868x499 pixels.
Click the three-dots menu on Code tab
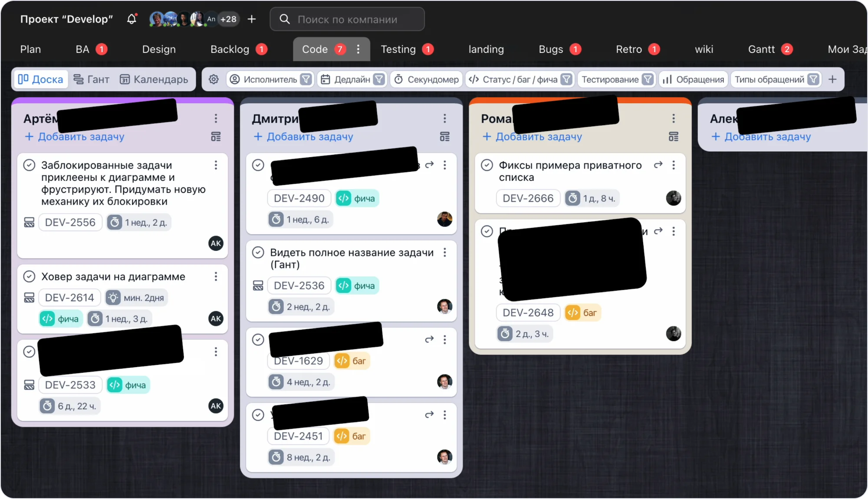coord(358,49)
